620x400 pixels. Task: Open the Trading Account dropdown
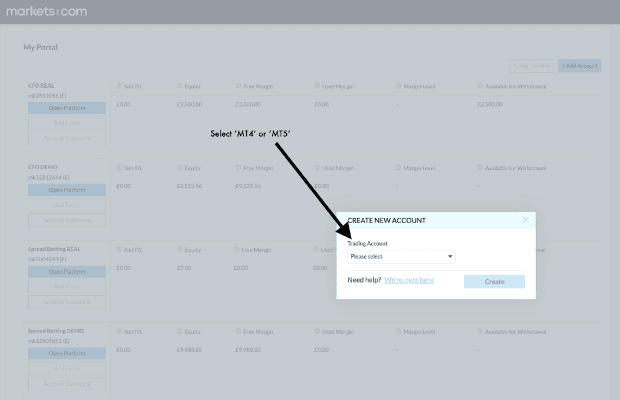coord(401,256)
